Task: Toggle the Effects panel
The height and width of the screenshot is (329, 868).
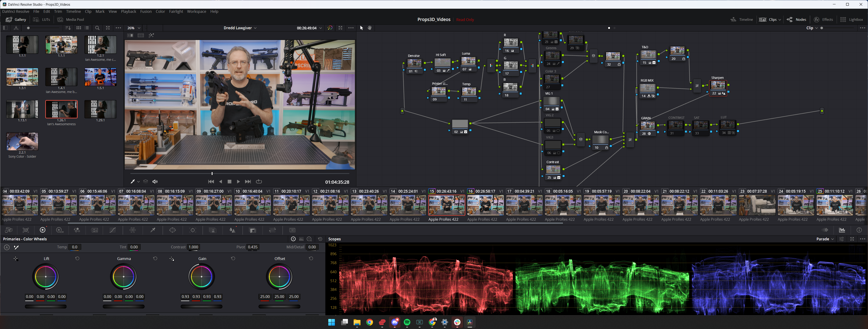Action: pos(823,20)
